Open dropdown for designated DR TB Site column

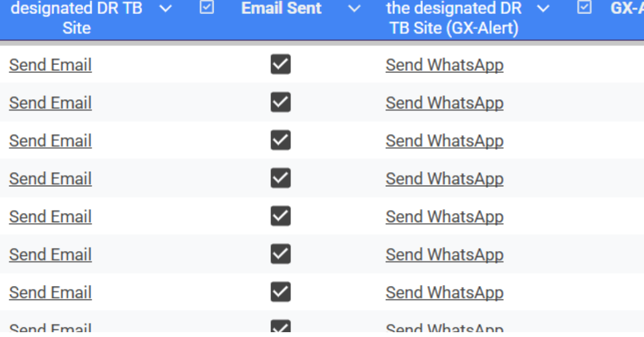(x=166, y=9)
